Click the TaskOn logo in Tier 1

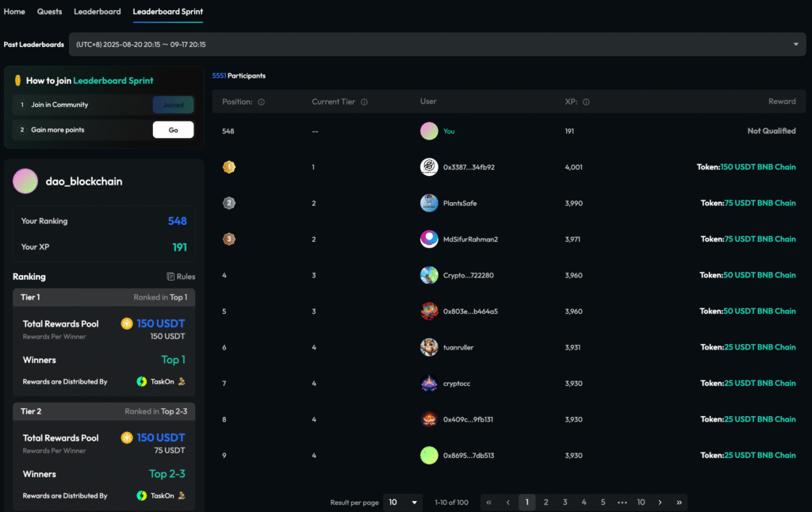142,381
